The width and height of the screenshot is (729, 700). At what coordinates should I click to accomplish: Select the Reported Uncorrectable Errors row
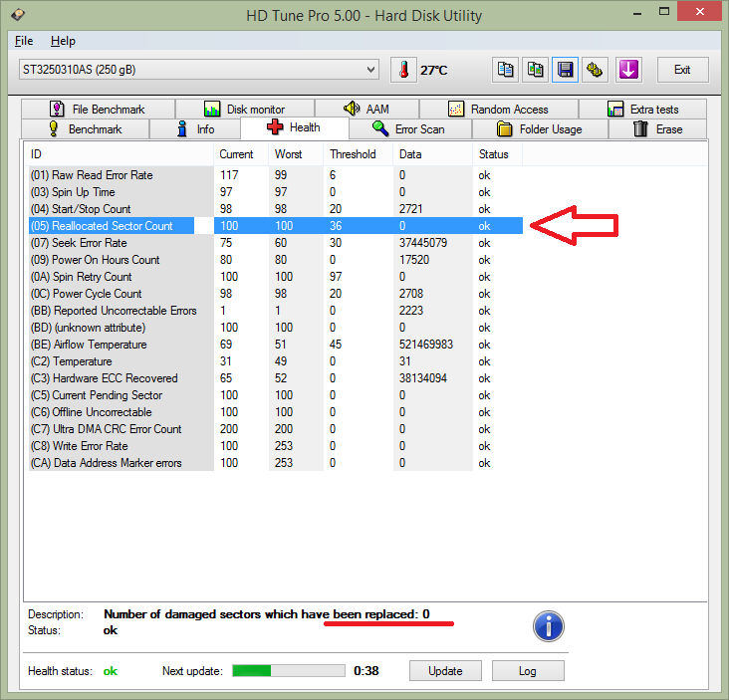tap(275, 311)
